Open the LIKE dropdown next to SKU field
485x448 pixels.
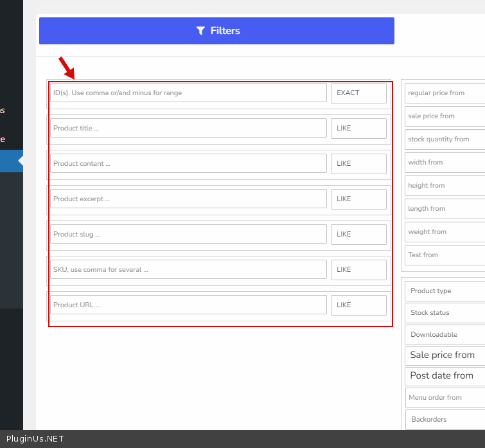(x=358, y=269)
